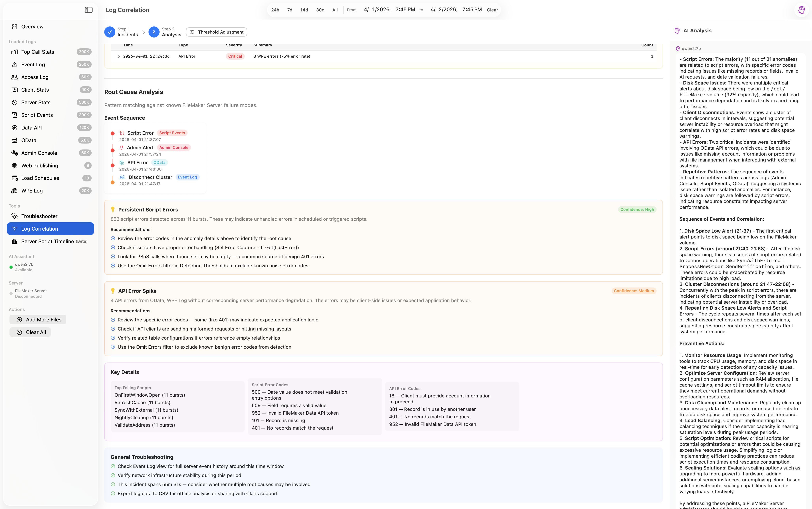Open Threshold Adjustment settings
Viewport: 812px width, 509px height.
pyautogui.click(x=216, y=32)
